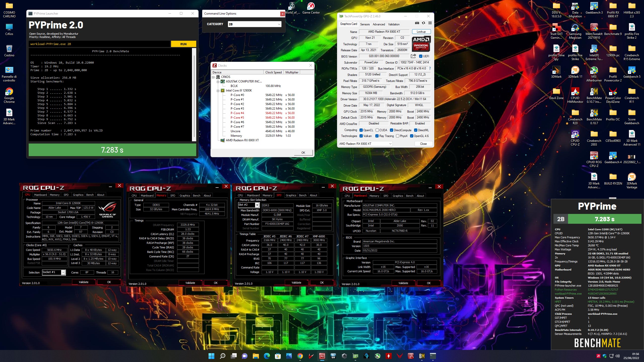
Task: Open the GPU-Z hamburger menu
Action: pos(430,23)
